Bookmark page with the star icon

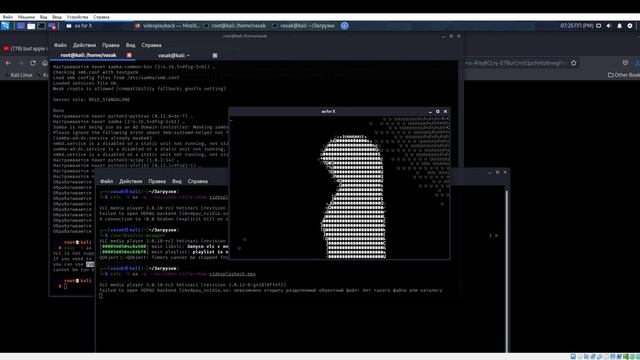click(x=573, y=63)
